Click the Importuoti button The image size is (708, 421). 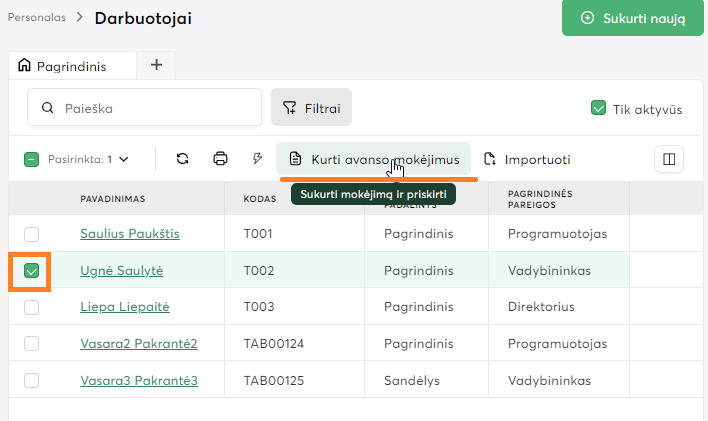527,159
